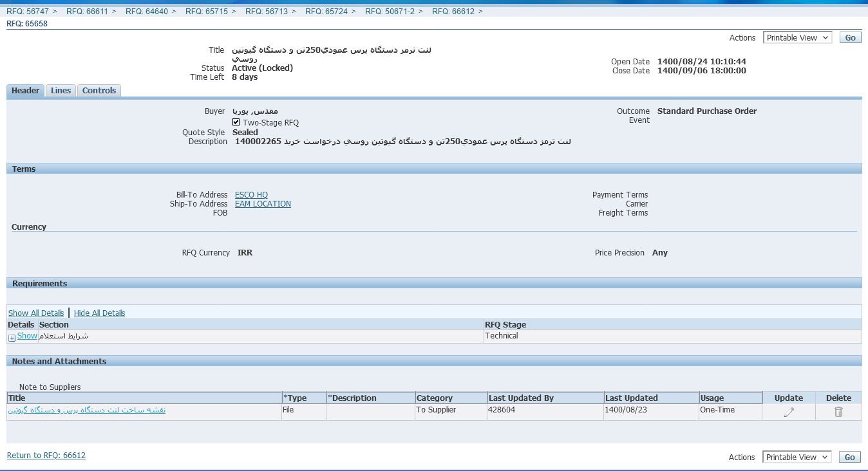Open the top Actions dropdown

coord(797,38)
